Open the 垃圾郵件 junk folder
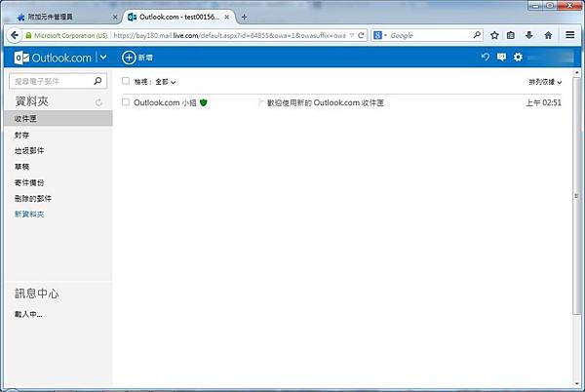 click(x=29, y=151)
